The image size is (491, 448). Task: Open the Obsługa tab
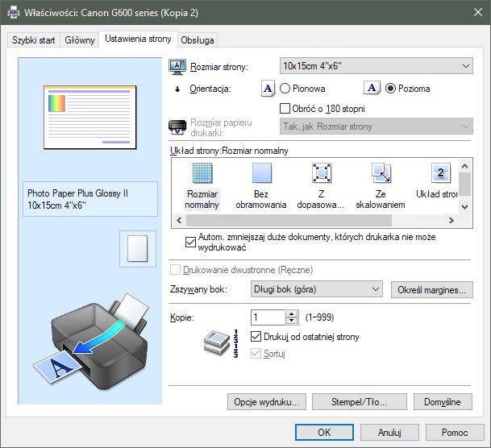pyautogui.click(x=198, y=40)
